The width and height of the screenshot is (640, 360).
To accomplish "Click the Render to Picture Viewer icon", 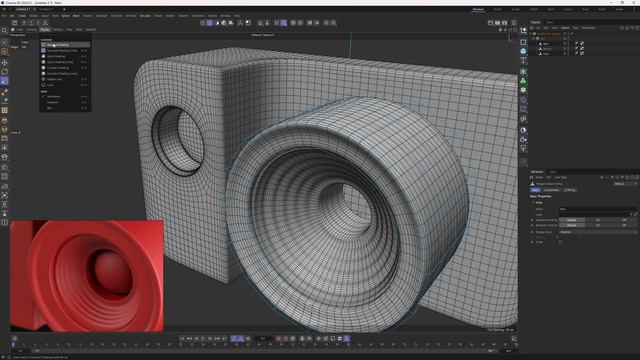I will 498,23.
